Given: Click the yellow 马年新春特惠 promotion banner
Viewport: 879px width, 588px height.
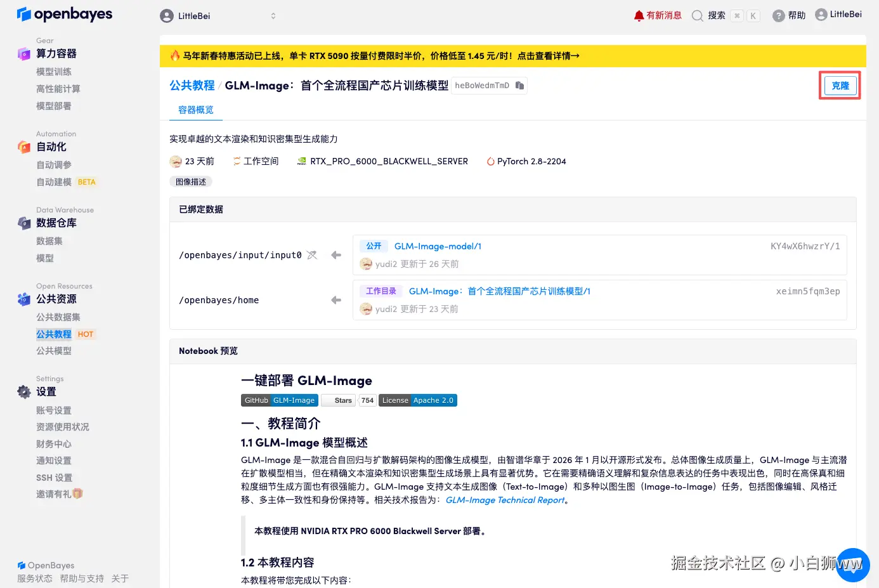Looking at the screenshot, I should (512, 56).
